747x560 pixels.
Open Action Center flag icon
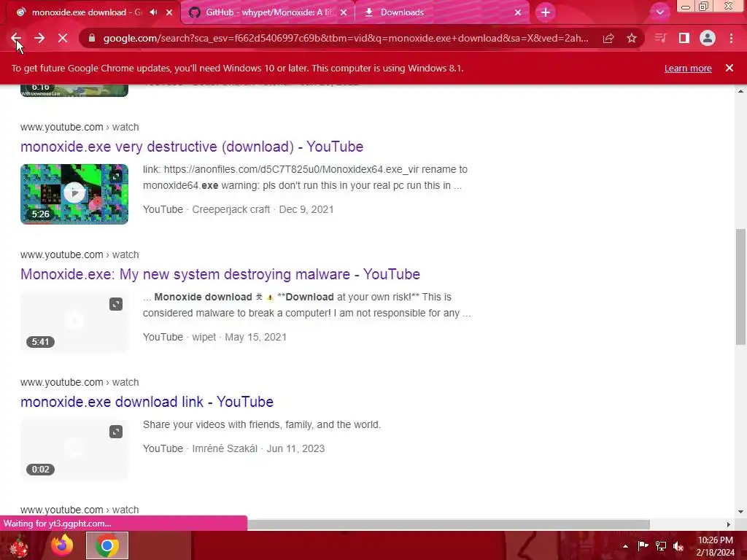[643, 545]
